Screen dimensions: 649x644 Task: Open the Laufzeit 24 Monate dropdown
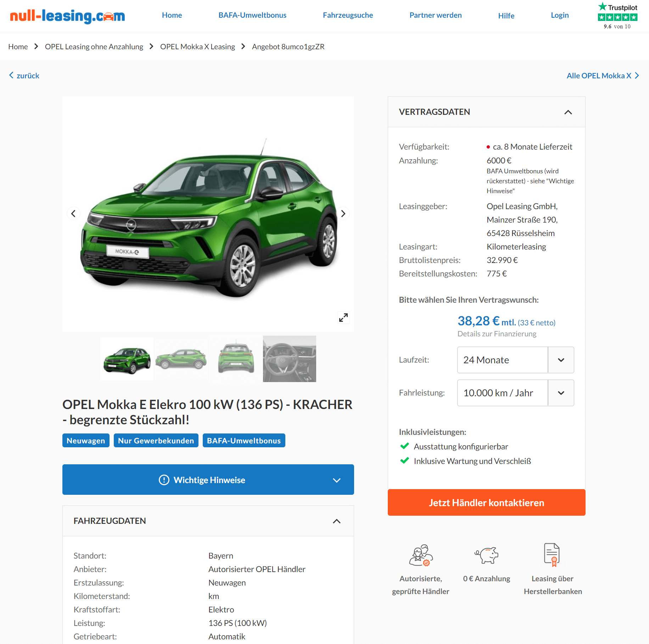(x=515, y=360)
